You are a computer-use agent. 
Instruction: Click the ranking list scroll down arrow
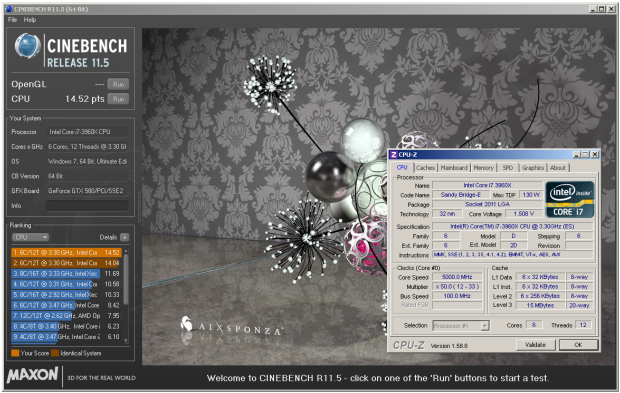pos(126,340)
